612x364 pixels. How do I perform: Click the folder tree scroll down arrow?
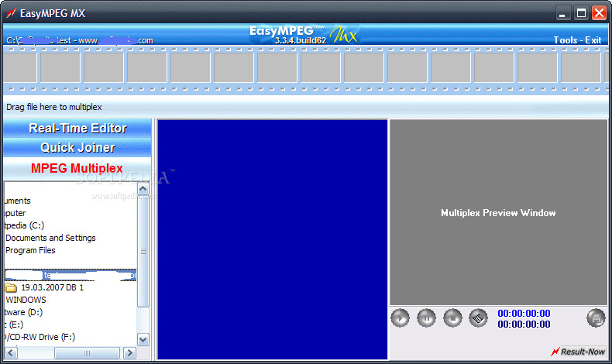click(x=143, y=340)
